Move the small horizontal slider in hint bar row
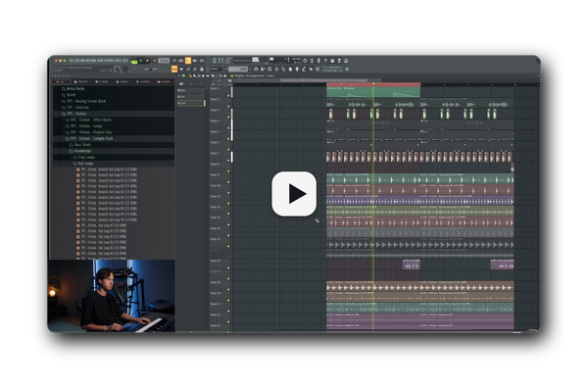 coord(151,69)
